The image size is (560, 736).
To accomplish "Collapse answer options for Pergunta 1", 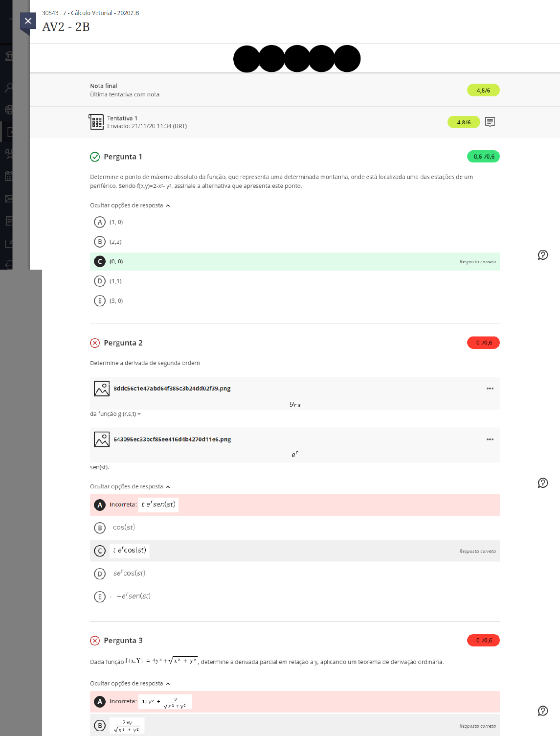I will coord(130,206).
